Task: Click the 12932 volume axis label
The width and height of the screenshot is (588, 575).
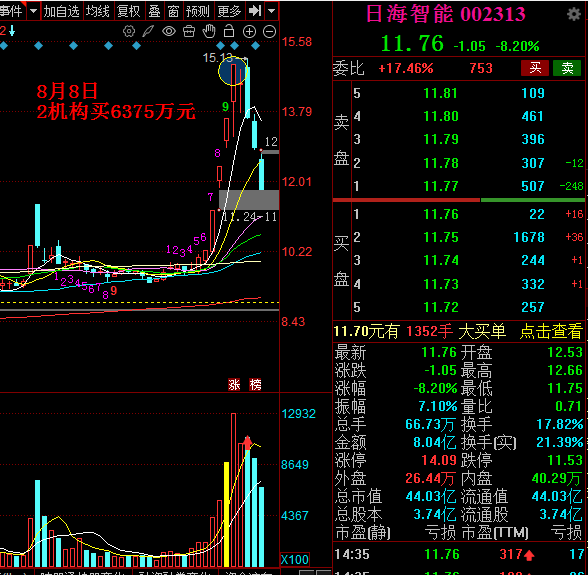Action: click(298, 414)
